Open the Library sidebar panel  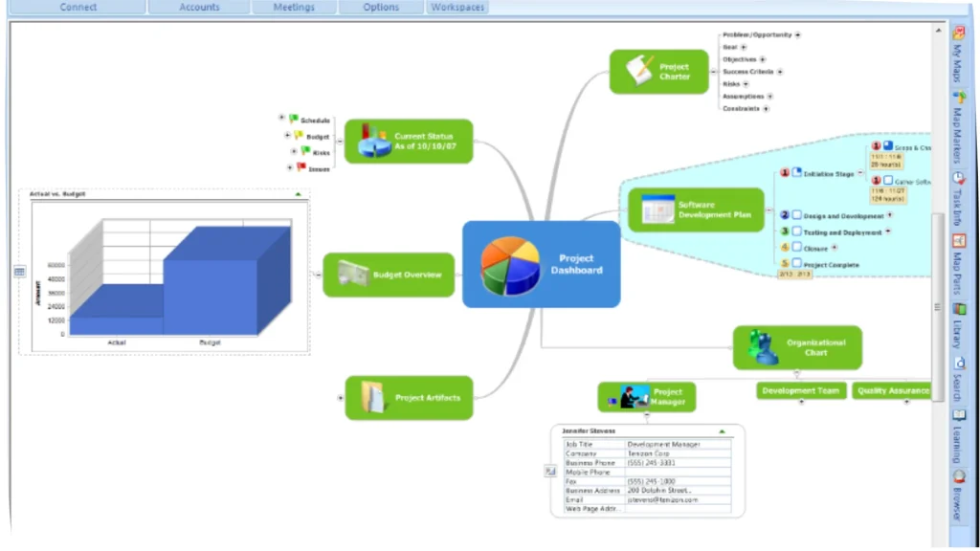pyautogui.click(x=959, y=325)
